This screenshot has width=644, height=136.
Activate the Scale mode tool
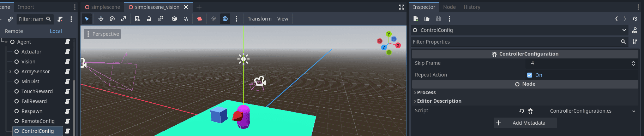(124, 19)
